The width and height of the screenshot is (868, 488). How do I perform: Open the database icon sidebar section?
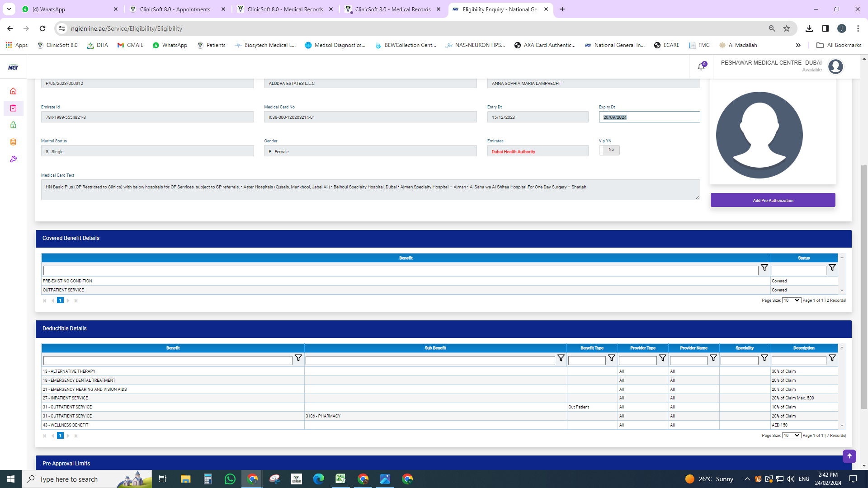click(x=13, y=142)
